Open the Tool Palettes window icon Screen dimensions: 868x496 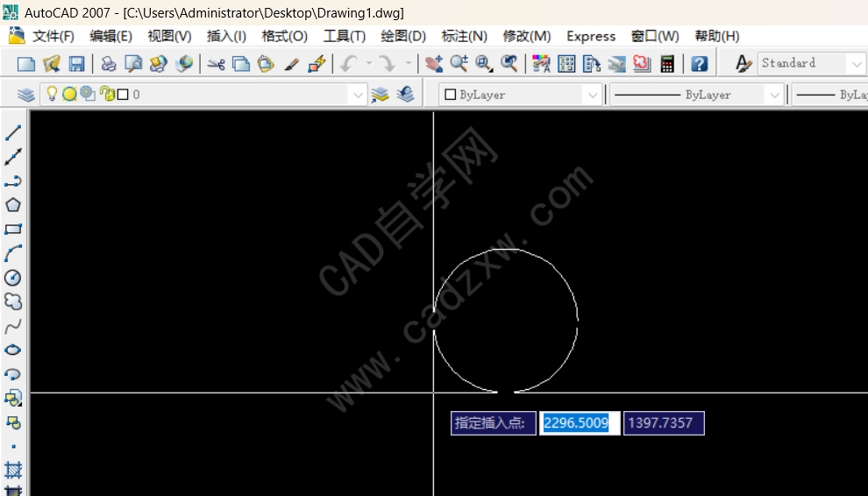click(x=591, y=64)
